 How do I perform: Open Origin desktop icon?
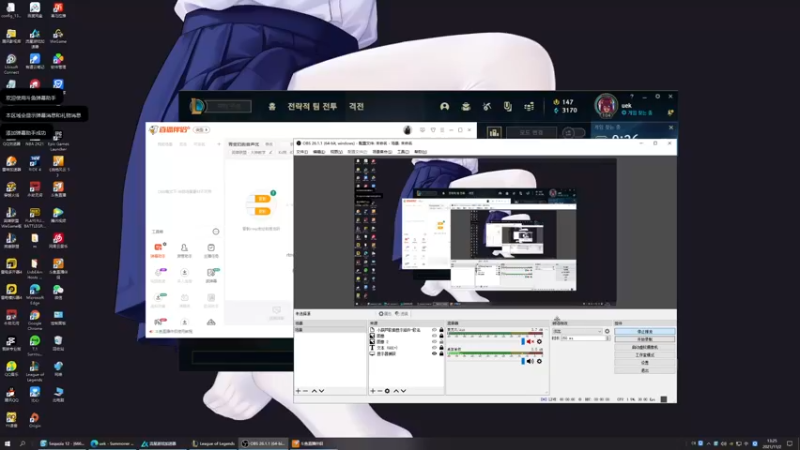pyautogui.click(x=35, y=421)
